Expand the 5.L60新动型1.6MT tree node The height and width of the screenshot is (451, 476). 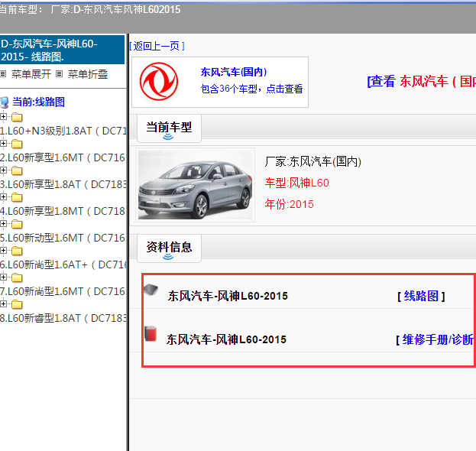coord(3,223)
